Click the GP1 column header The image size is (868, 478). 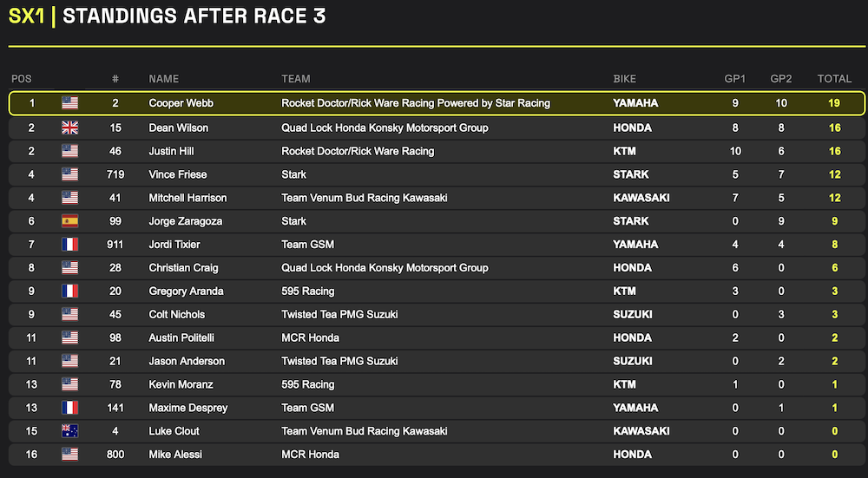[735, 79]
